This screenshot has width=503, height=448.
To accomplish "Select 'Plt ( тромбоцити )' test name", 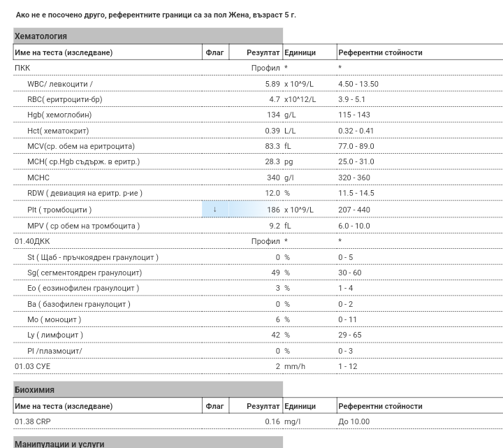I will click(59, 210).
